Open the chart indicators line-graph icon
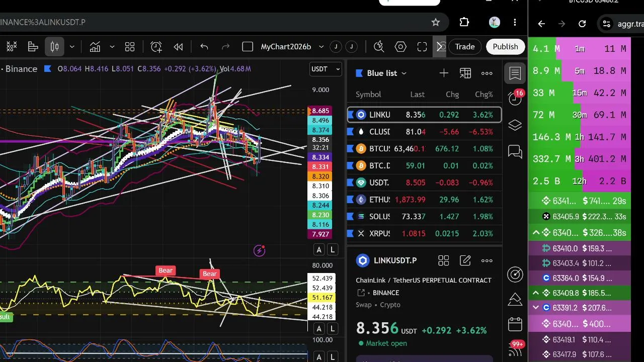Viewport: 644px width, 362px height. point(95,47)
